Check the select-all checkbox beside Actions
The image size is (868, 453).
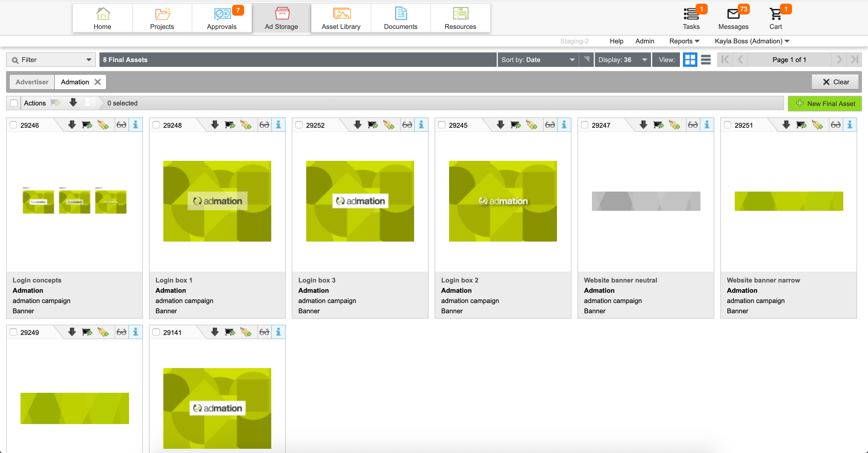coord(14,103)
